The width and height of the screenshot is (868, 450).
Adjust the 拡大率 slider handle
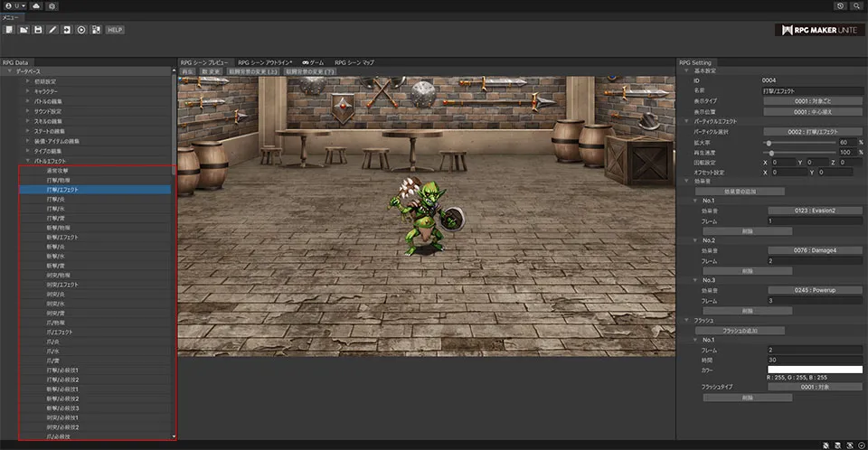(769, 142)
